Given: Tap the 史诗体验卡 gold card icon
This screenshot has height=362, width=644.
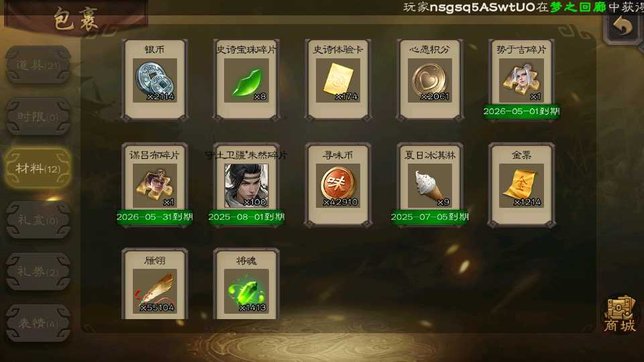Looking at the screenshot, I should pyautogui.click(x=338, y=80).
